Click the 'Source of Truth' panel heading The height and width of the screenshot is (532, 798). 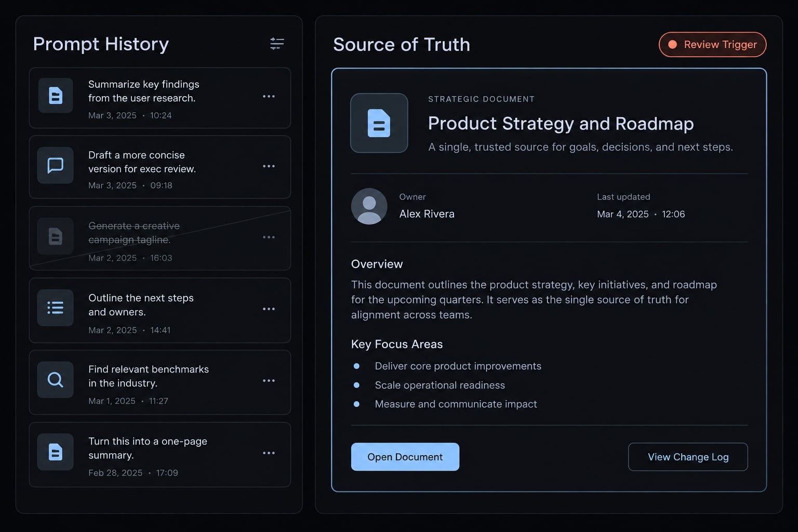(402, 45)
